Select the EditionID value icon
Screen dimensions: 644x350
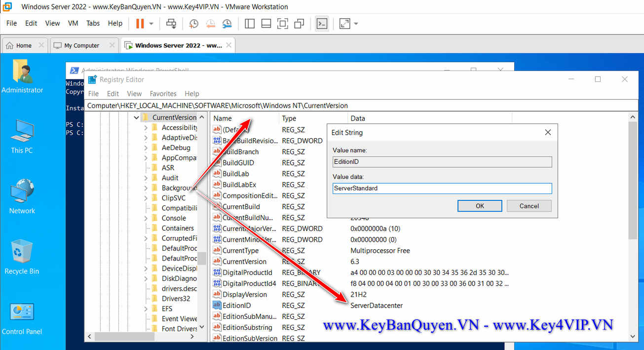coord(217,306)
